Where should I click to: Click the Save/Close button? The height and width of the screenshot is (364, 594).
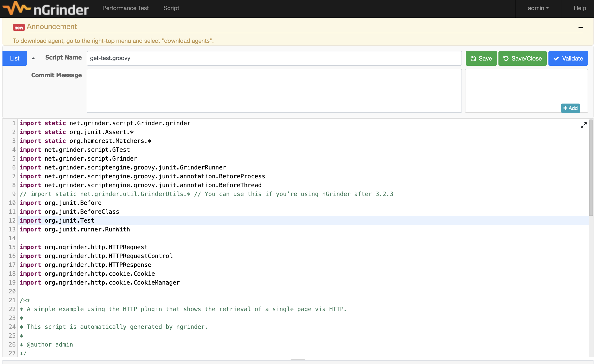pyautogui.click(x=522, y=59)
